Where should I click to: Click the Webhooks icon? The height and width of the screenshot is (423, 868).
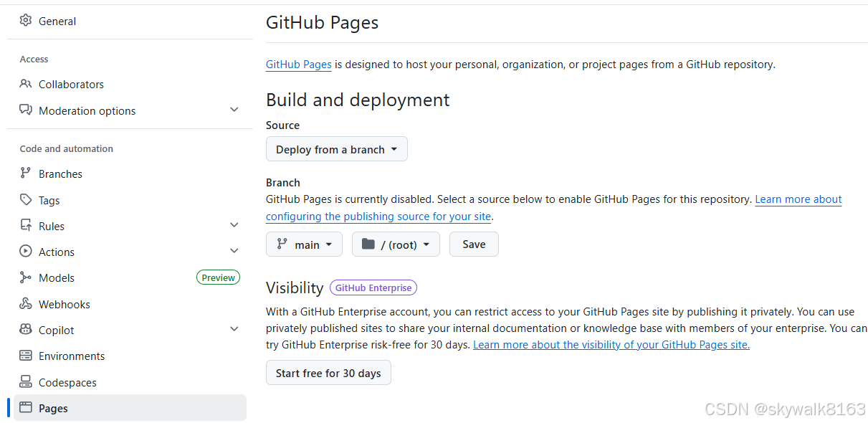coord(26,304)
